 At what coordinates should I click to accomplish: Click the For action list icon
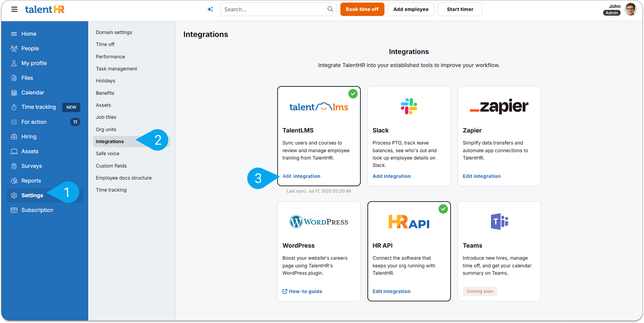tap(14, 122)
